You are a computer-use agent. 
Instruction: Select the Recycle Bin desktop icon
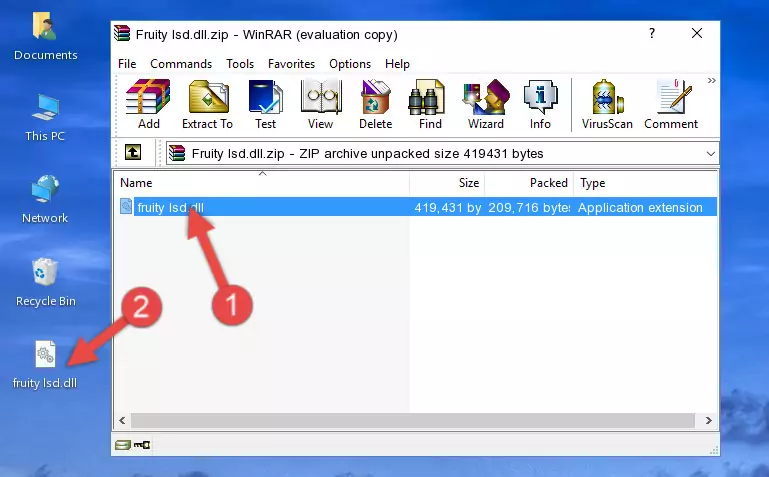point(46,282)
